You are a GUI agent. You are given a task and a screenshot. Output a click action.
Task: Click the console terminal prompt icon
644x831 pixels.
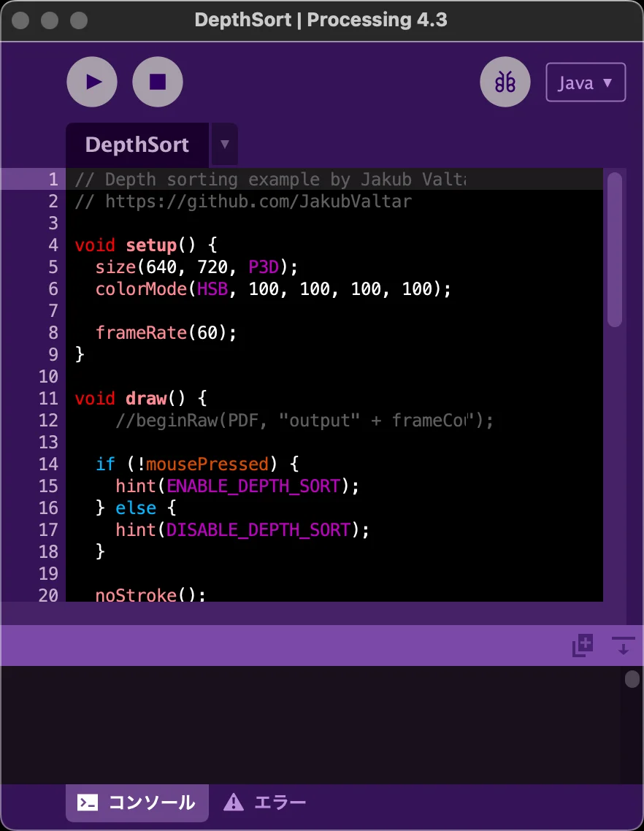pos(88,803)
